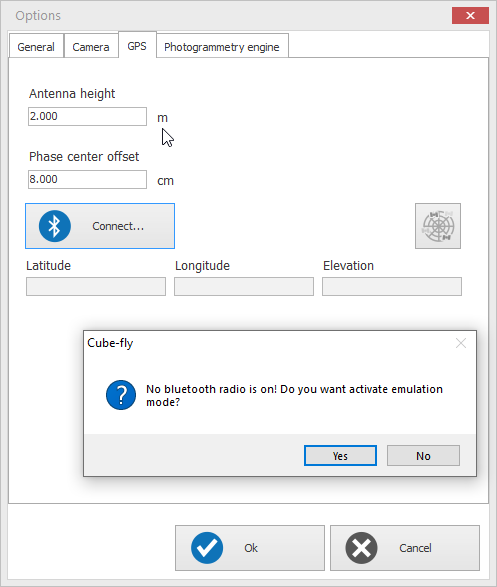Open the satellite skyplot icon button
This screenshot has height=587, width=497.
[438, 226]
